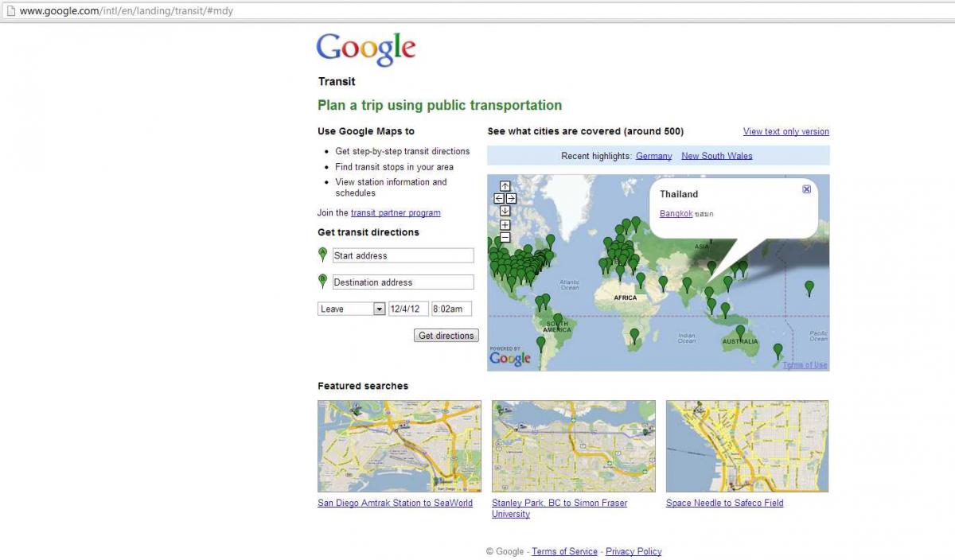Click the time field showing 8:02am
The height and width of the screenshot is (560, 955).
click(451, 309)
